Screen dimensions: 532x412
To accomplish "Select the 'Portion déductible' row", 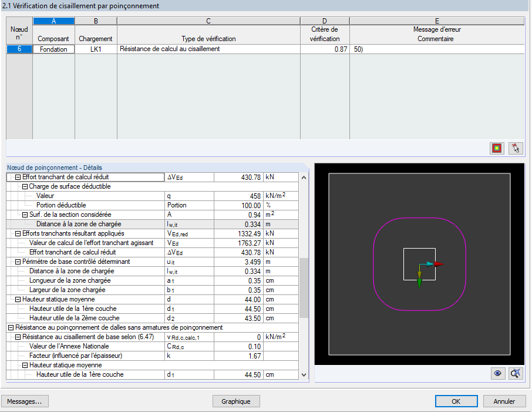I will 152,206.
